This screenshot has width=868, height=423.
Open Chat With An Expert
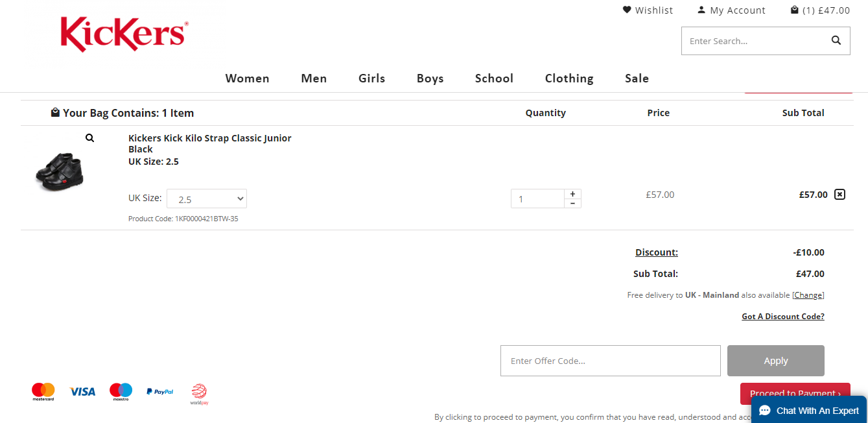[809, 410]
